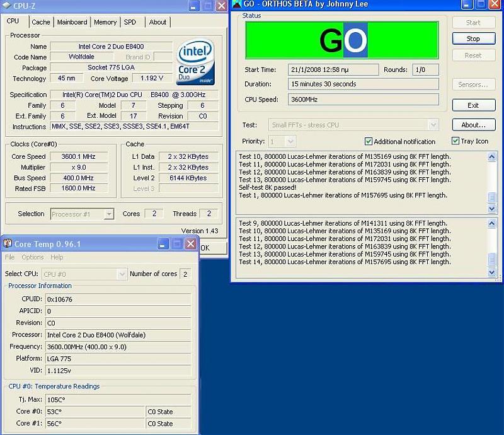Click the Exit button in ORTHOS

474,105
